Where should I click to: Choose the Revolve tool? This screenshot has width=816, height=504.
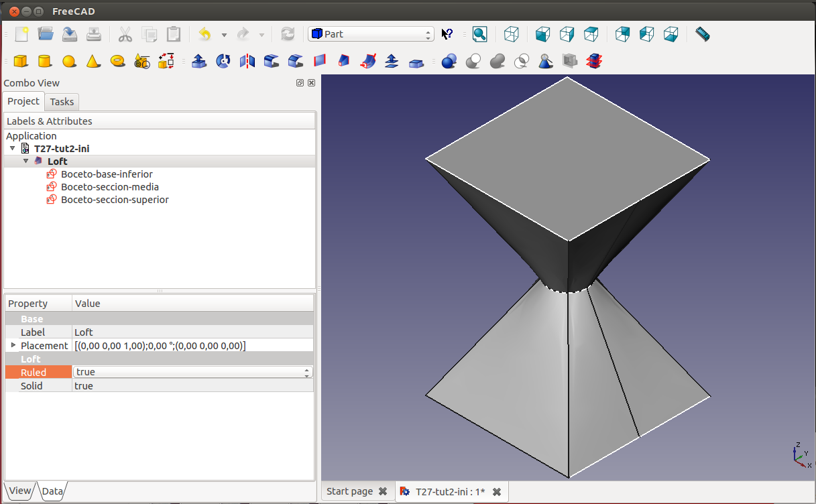click(x=223, y=61)
